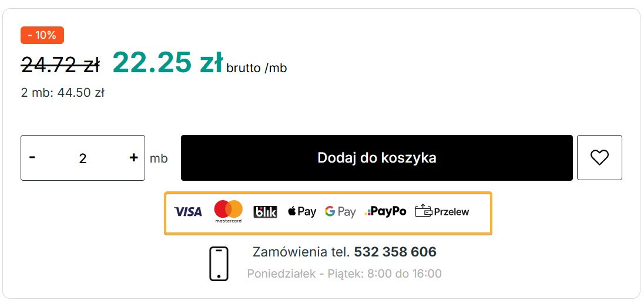This screenshot has height=304, width=644.
Task: Increase quantity with the plus button
Action: [133, 158]
